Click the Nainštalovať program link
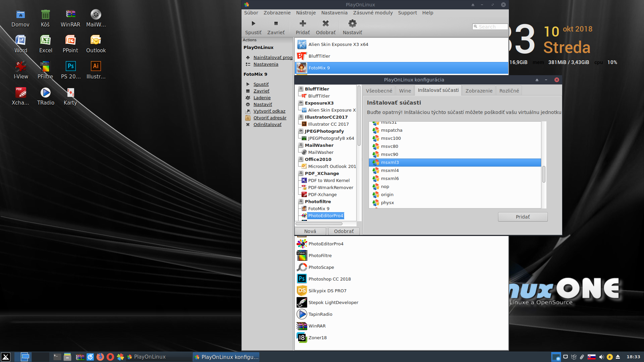The image size is (644, 362). pos(273,58)
